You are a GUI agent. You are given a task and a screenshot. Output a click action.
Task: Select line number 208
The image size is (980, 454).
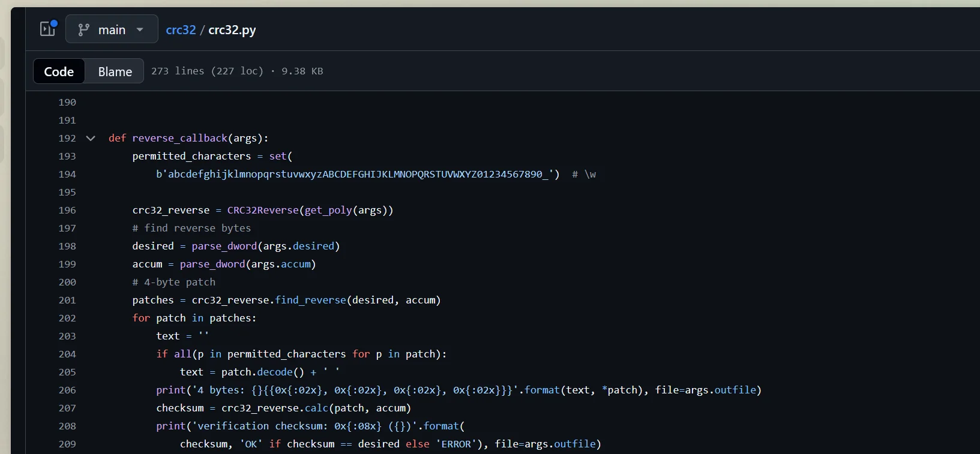click(67, 426)
